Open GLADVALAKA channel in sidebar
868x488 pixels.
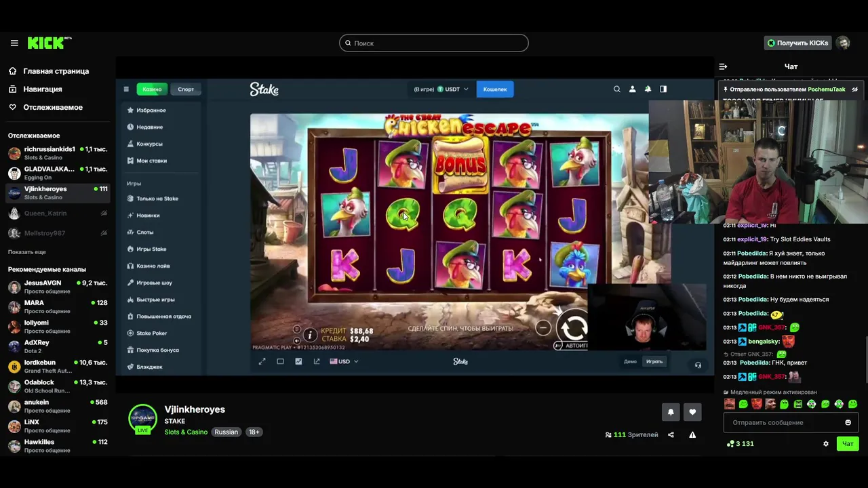(58, 172)
